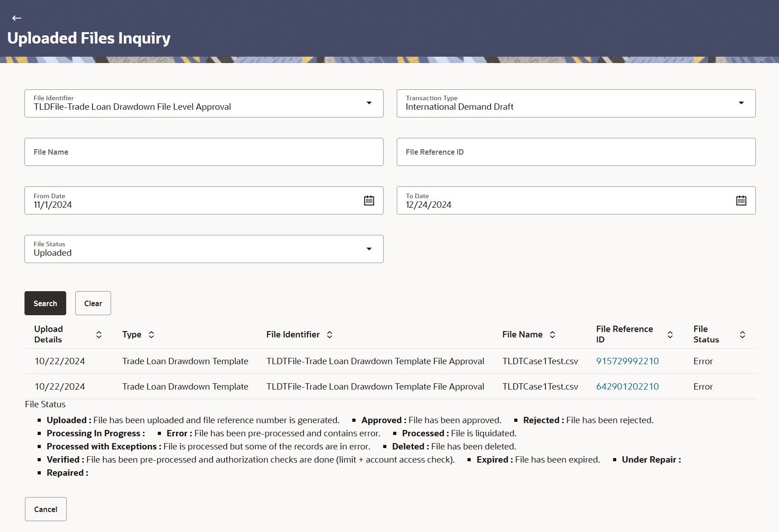Open the From Date calendar picker
This screenshot has width=779, height=532.
[x=369, y=200]
